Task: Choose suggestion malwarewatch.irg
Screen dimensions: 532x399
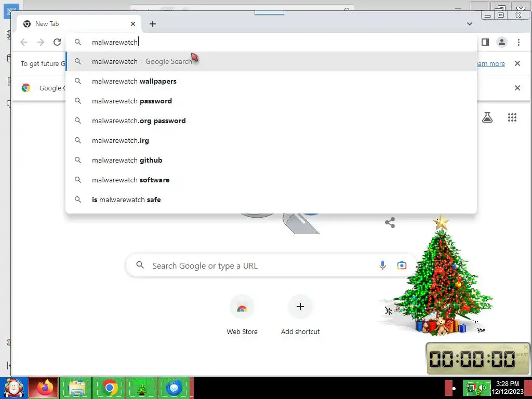Action: [271, 140]
